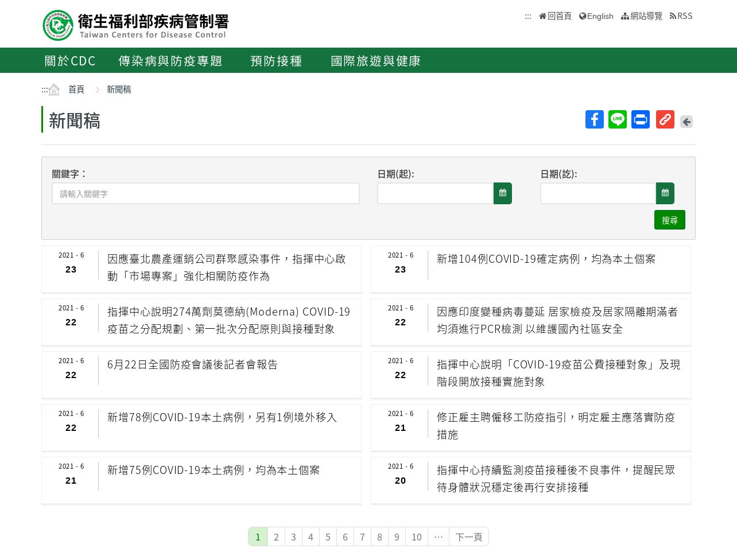The height and width of the screenshot is (560, 737).
Task: Go to page 9 of results
Action: click(x=397, y=536)
